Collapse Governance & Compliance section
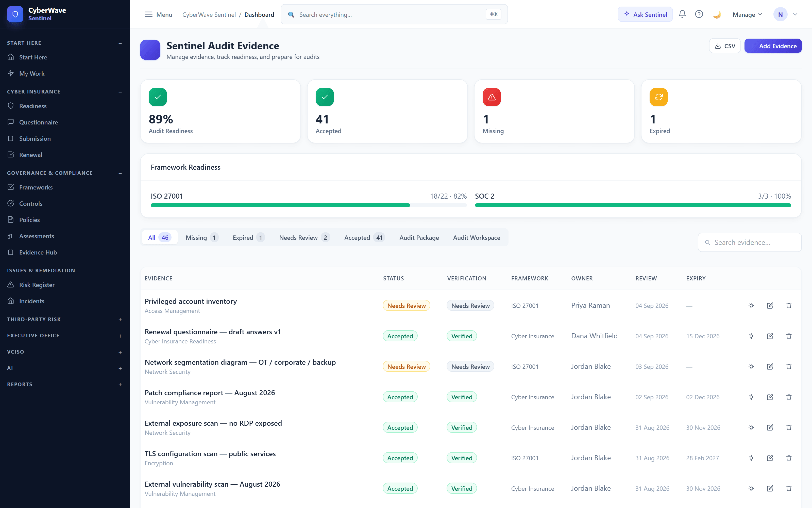 tap(120, 173)
